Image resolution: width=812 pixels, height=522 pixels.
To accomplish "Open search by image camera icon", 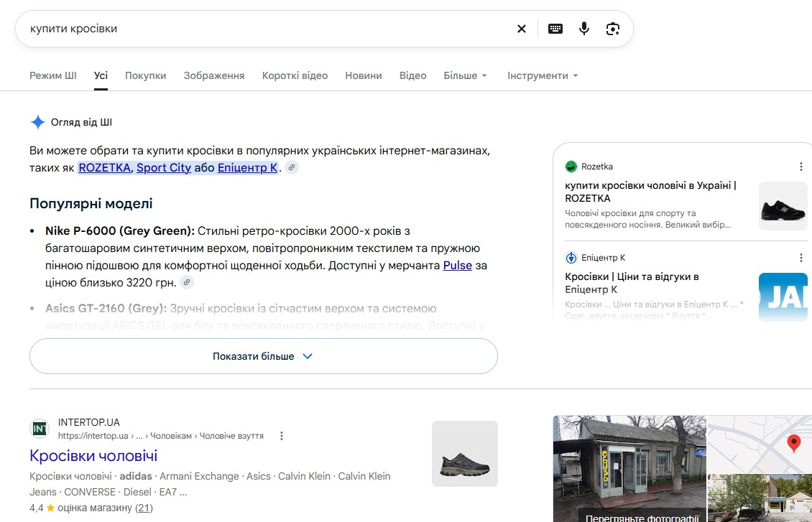I will click(613, 29).
